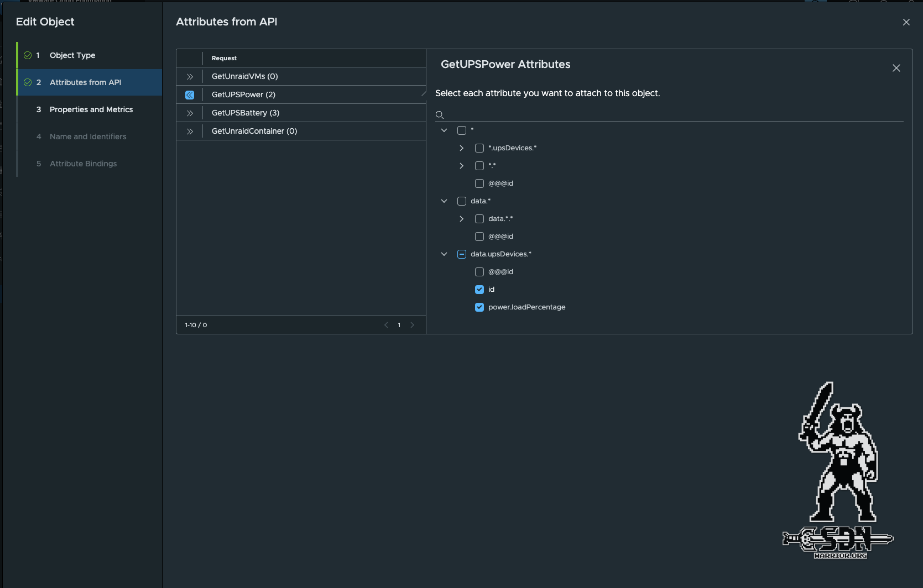Screen dimensions: 923x588
Task: Expand the GetUnraidVMs request row arrow
Action: pos(190,77)
